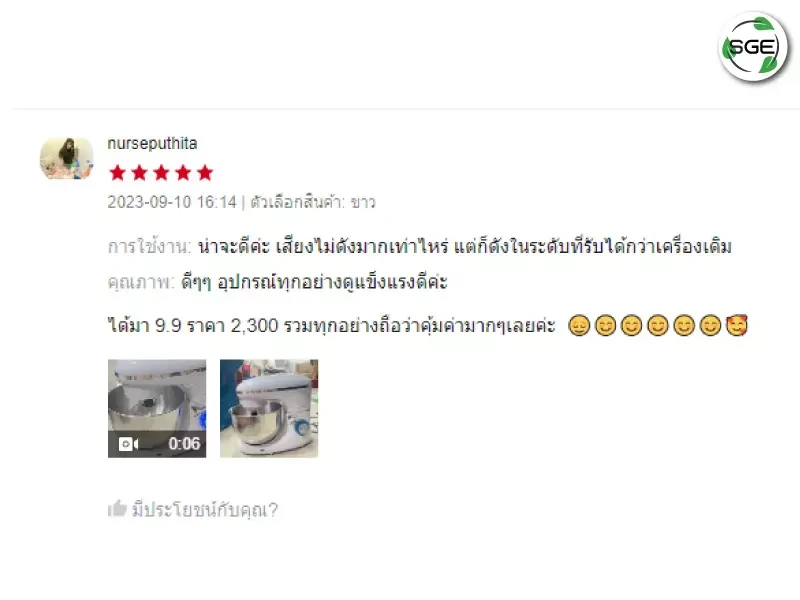The width and height of the screenshot is (800, 600).
Task: Click the fifth red rating star
Action: (x=205, y=173)
